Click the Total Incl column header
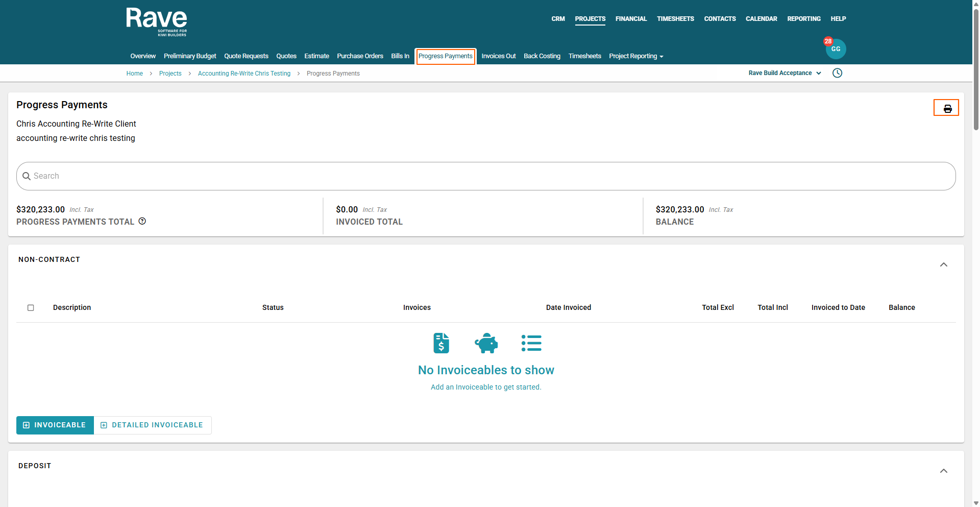980x507 pixels. point(773,308)
